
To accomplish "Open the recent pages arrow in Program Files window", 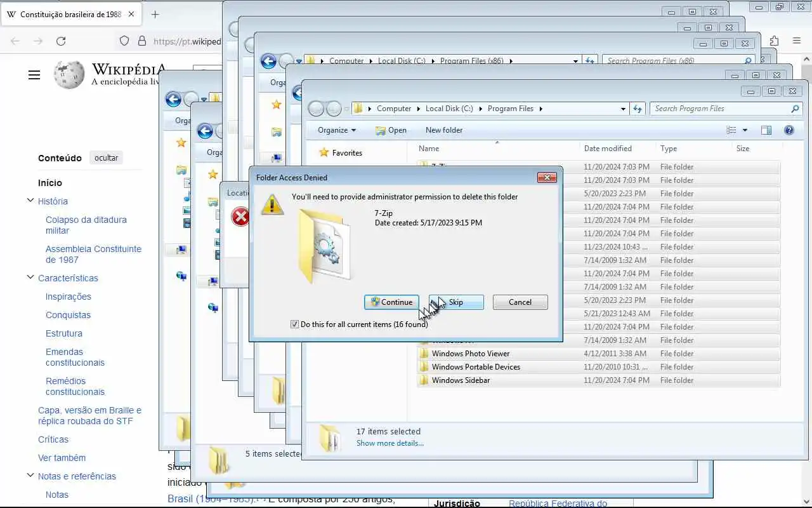I will 346,109.
